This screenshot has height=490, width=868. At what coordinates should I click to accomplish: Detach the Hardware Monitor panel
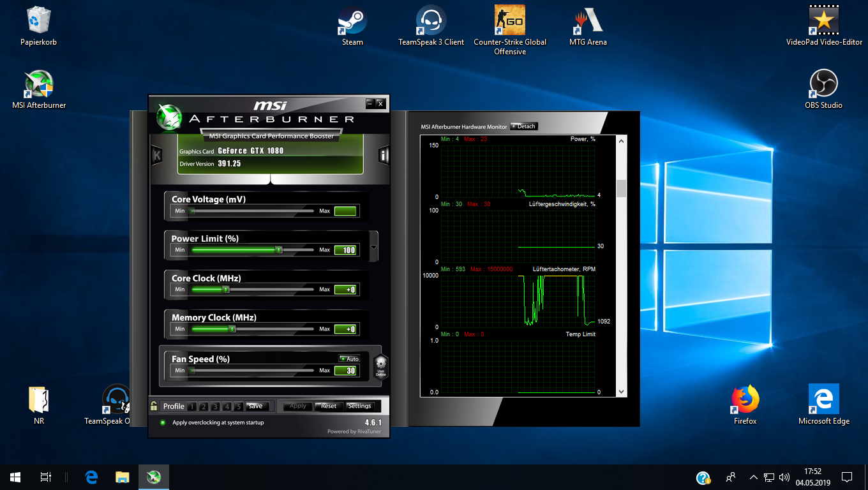(524, 126)
